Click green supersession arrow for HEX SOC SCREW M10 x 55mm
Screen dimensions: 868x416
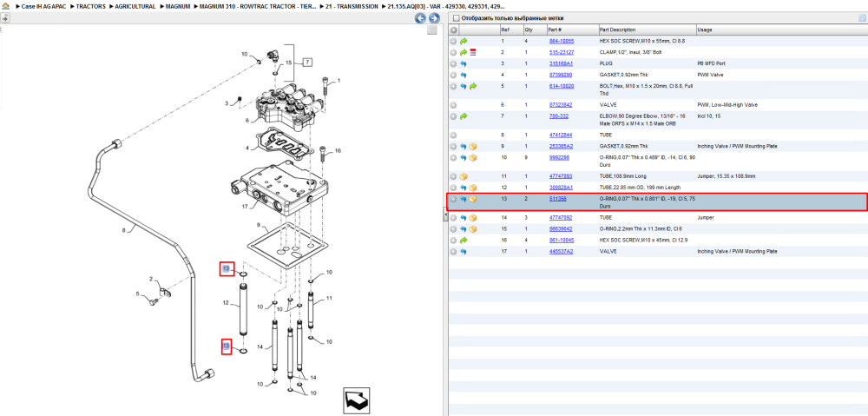coord(464,41)
